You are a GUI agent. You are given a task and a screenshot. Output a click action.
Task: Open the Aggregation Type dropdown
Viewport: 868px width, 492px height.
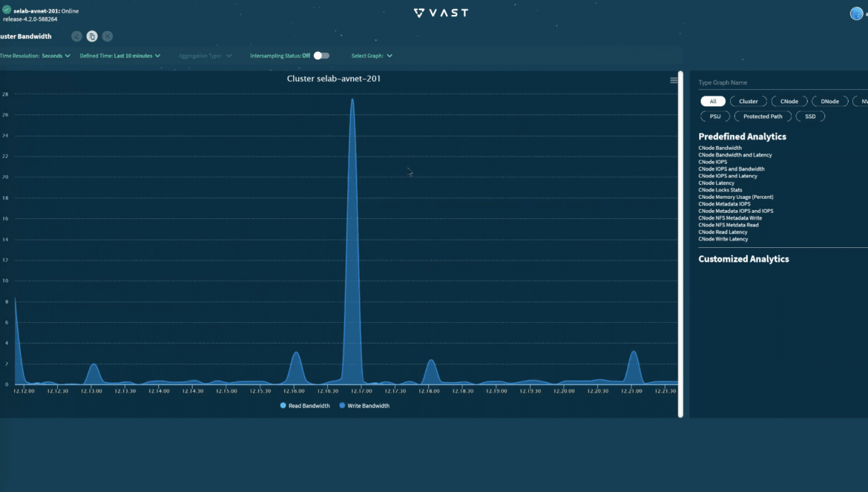click(206, 56)
